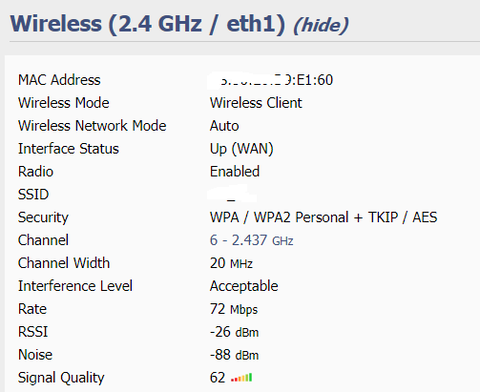Click the Acceptable interference level text
Image resolution: width=480 pixels, height=392 pixels.
[x=244, y=286]
